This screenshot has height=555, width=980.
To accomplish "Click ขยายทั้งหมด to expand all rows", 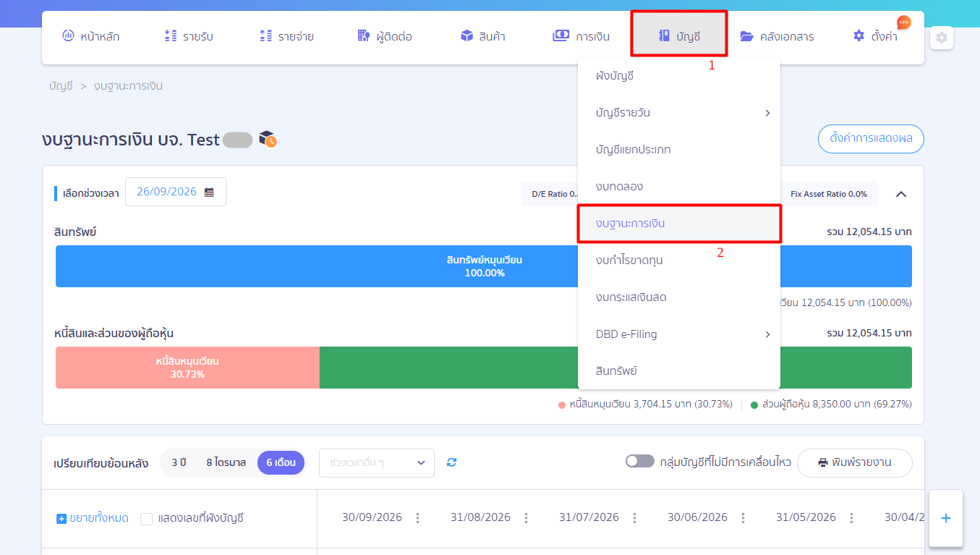I will click(93, 518).
